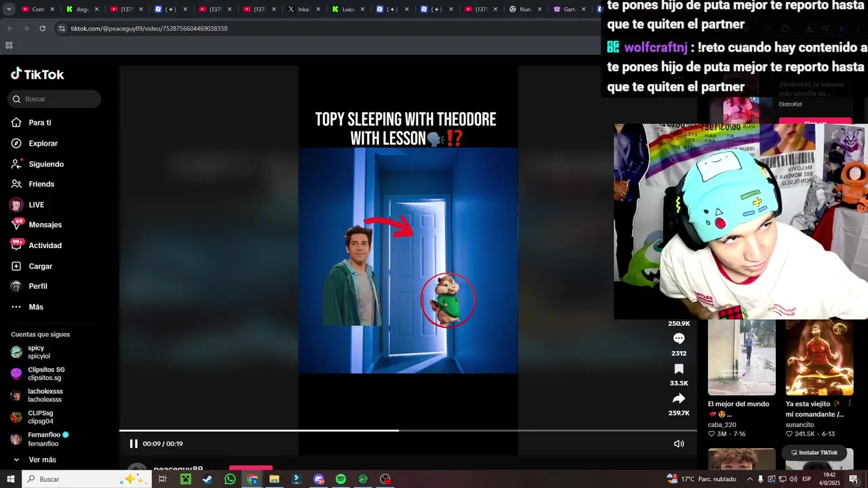Open Windows notification center

pyautogui.click(x=854, y=479)
